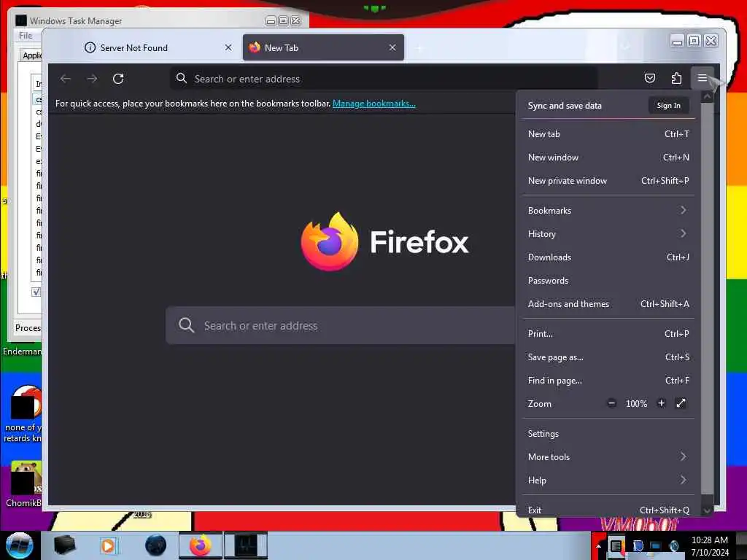The height and width of the screenshot is (560, 747).
Task: Expand the Help submenu
Action: click(x=608, y=481)
